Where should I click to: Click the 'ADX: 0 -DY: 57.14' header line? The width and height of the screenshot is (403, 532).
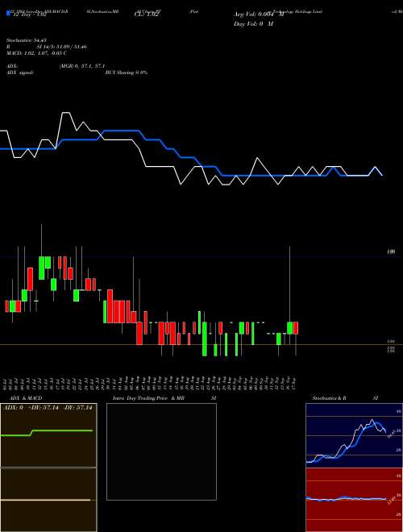(48, 407)
